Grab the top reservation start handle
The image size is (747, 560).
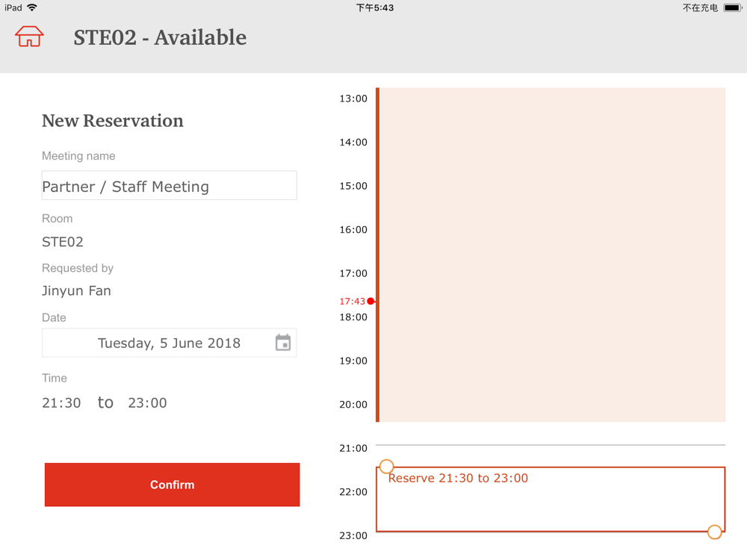pos(386,466)
